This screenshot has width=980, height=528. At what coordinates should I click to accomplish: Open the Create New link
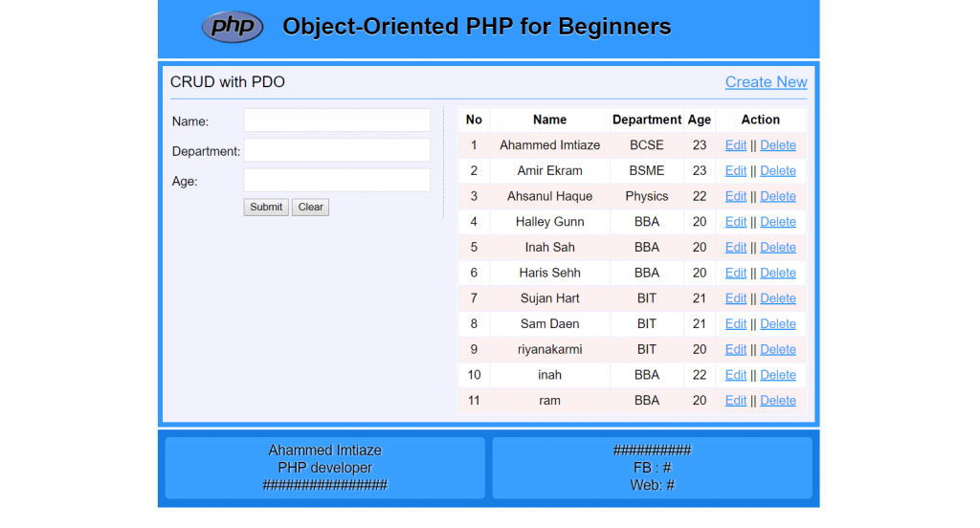[x=766, y=82]
